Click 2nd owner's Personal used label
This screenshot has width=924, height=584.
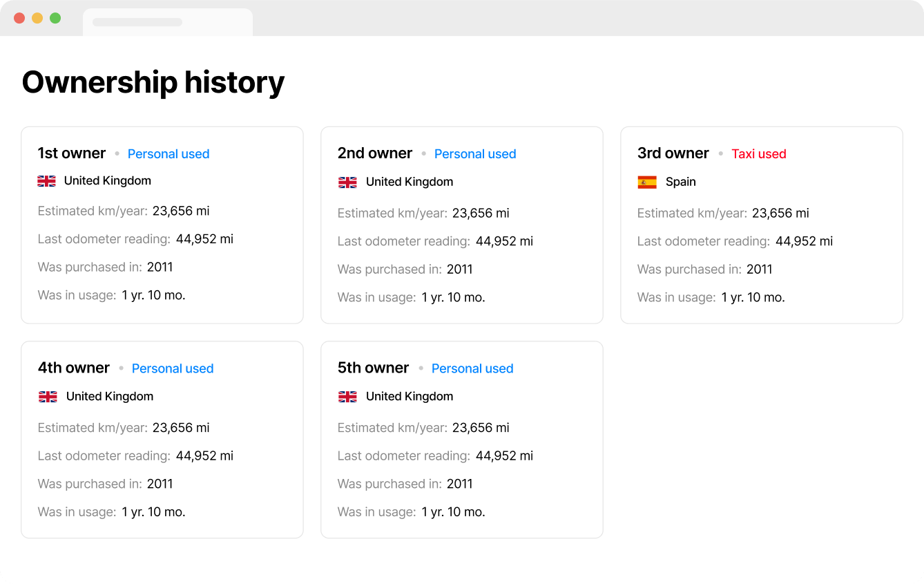tap(475, 154)
